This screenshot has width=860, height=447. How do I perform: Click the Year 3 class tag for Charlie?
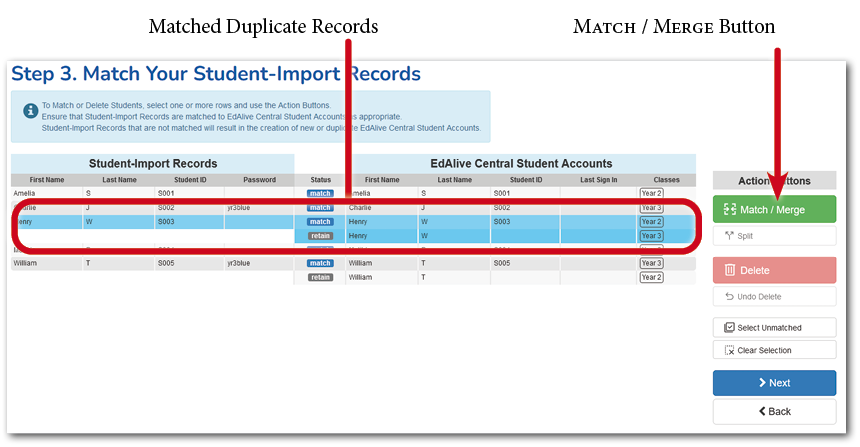(x=652, y=208)
